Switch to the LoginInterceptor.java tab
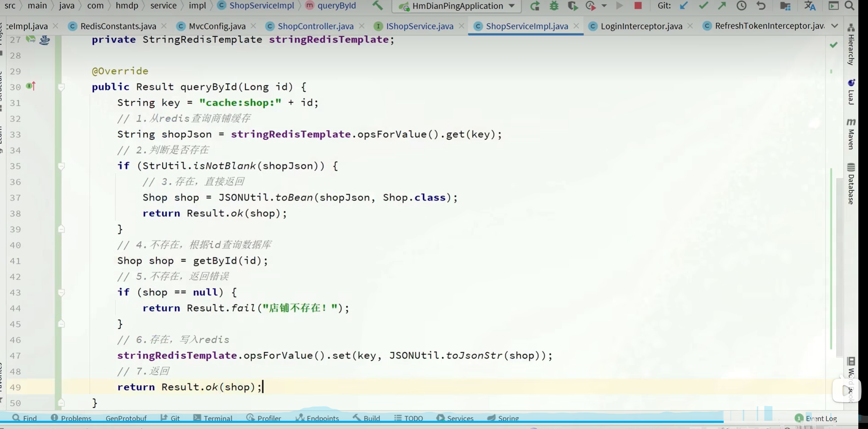 (x=641, y=26)
